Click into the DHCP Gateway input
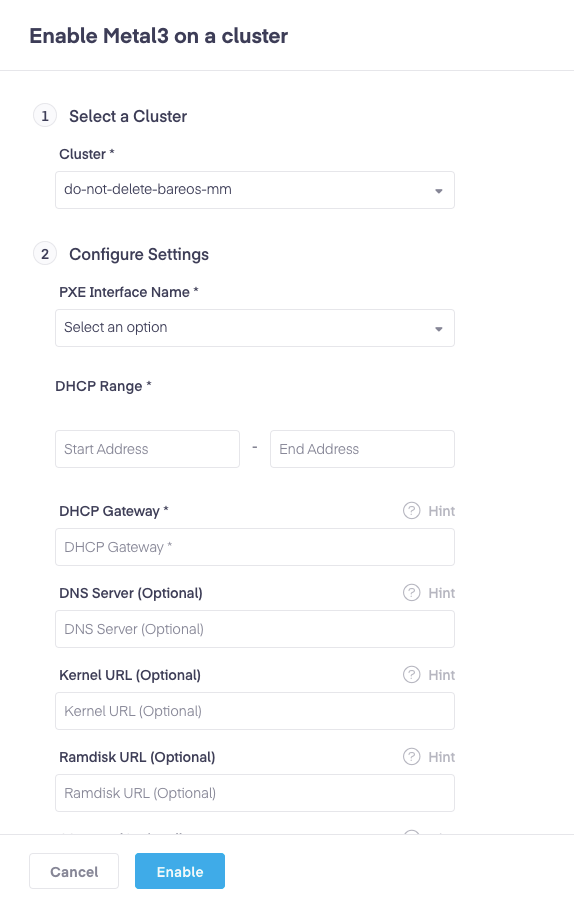This screenshot has height=900, width=574. 255,547
